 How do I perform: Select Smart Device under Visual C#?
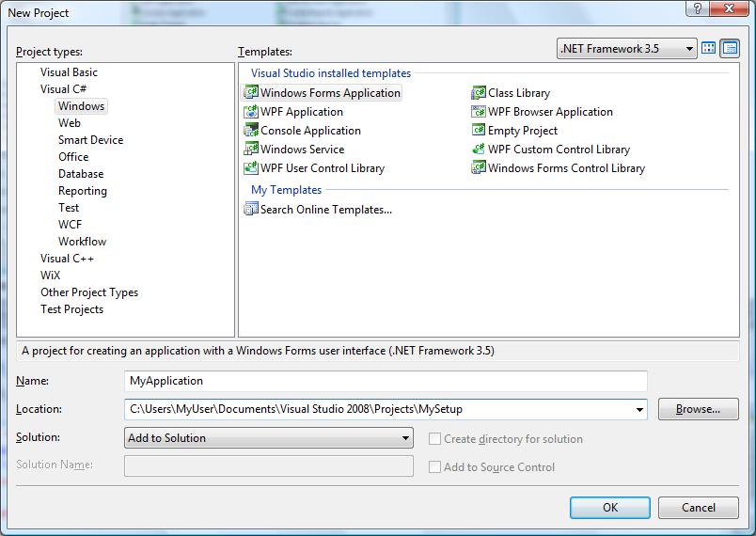[90, 140]
